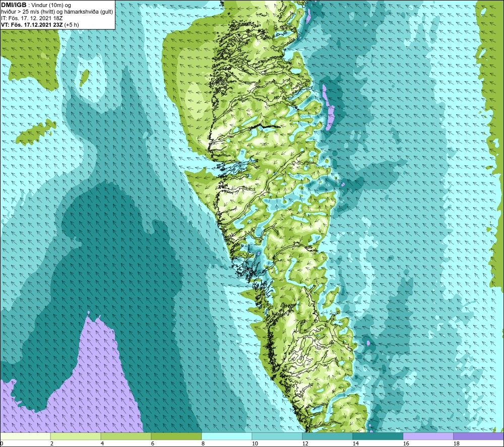Viewport: 504px width, 447px height.
Task: Click the 'DMI/IGB' title text
Action: [x=14, y=5]
